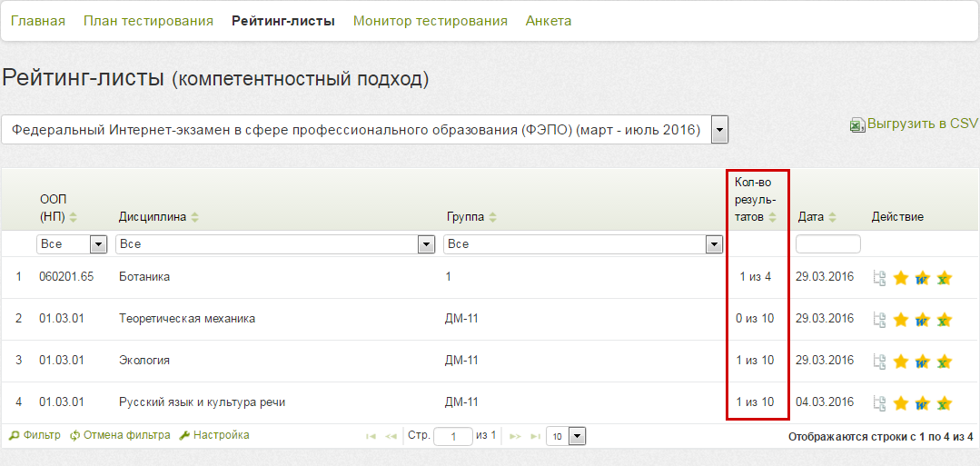The height and width of the screenshot is (466, 980).
Task: Click Выгрузить в CSV link
Action: coord(922,124)
